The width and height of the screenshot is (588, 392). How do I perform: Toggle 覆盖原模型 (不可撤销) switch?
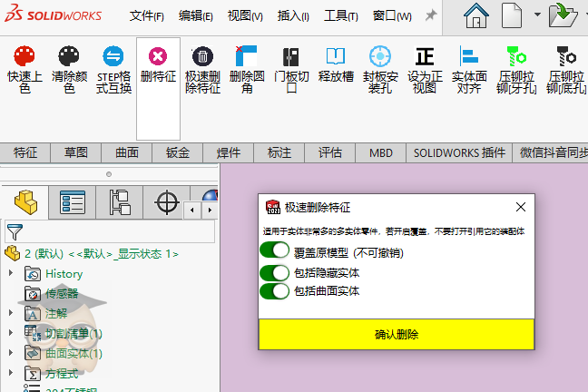275,250
